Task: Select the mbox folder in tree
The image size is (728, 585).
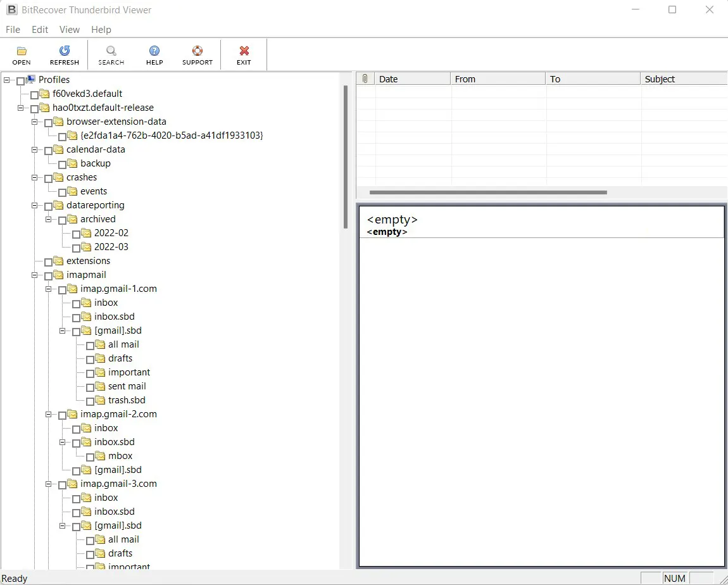Action: coord(120,456)
